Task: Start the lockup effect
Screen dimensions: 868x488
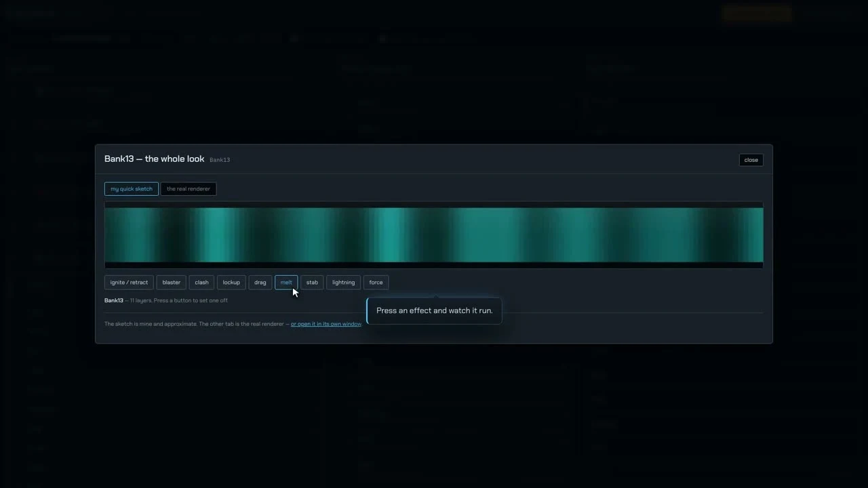Action: coord(231,283)
